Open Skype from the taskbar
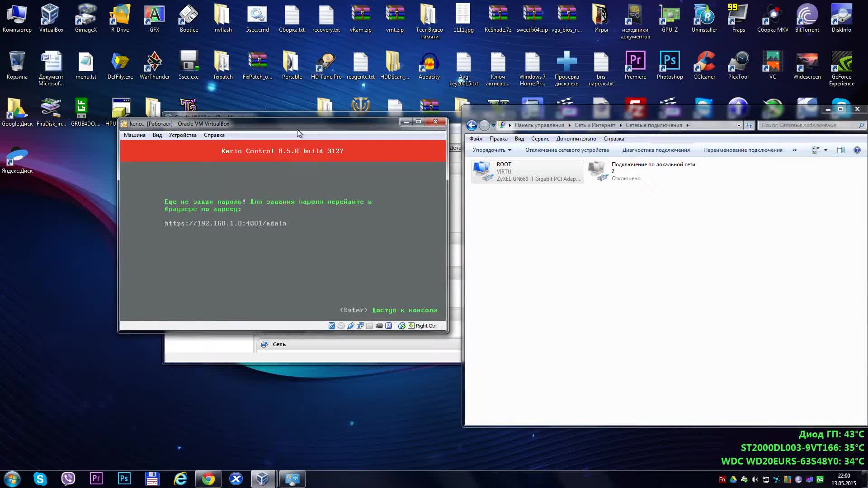 40,479
